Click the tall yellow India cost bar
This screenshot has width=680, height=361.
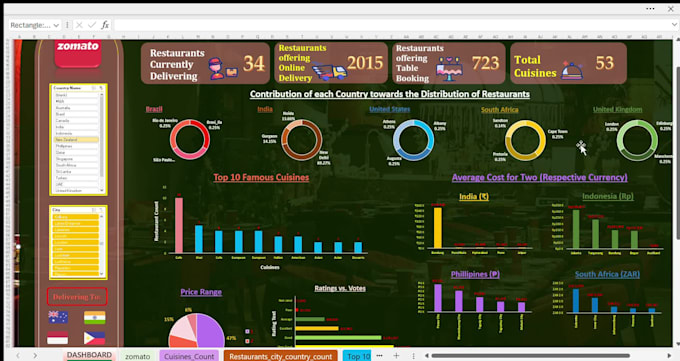click(438, 228)
